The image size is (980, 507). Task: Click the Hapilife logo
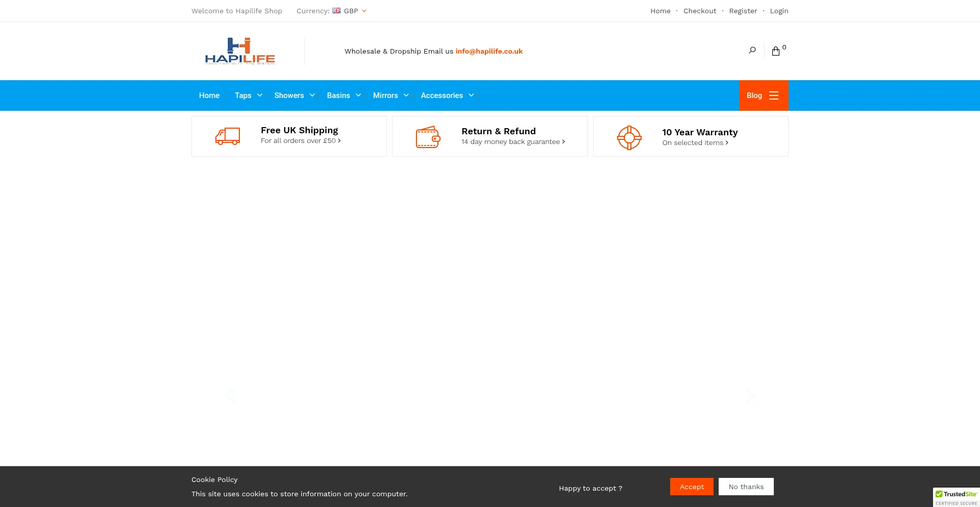(x=240, y=51)
